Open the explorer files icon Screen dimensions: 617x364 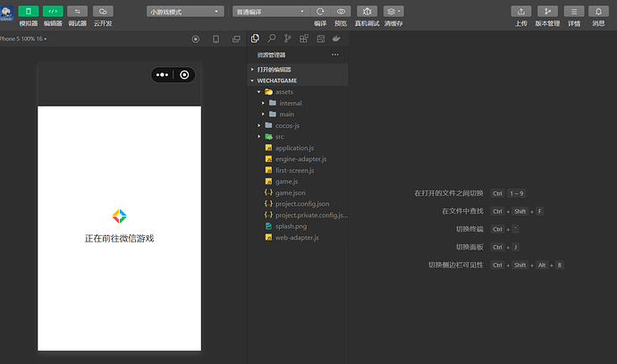(x=255, y=38)
